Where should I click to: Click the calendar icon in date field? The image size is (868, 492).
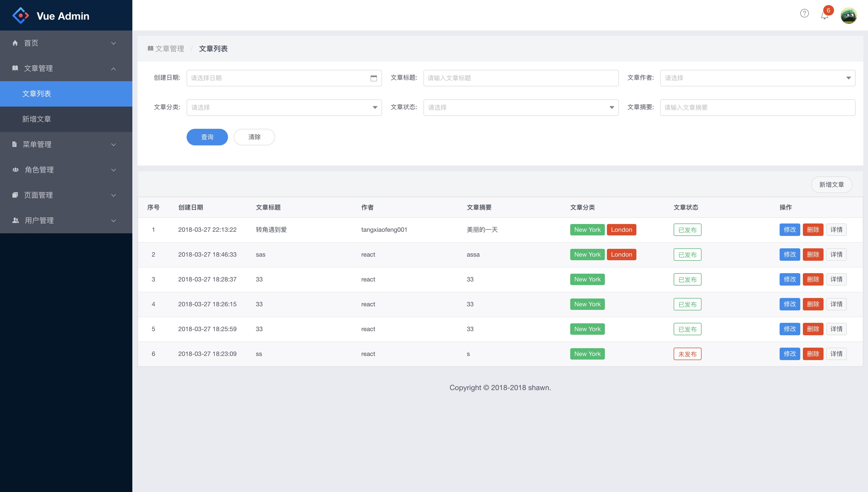coord(373,78)
